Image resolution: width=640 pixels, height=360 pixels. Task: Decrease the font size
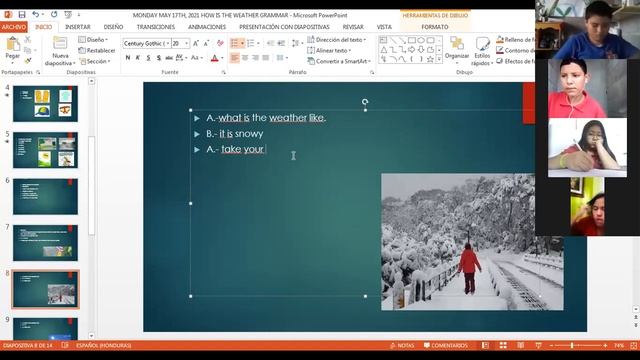point(206,43)
